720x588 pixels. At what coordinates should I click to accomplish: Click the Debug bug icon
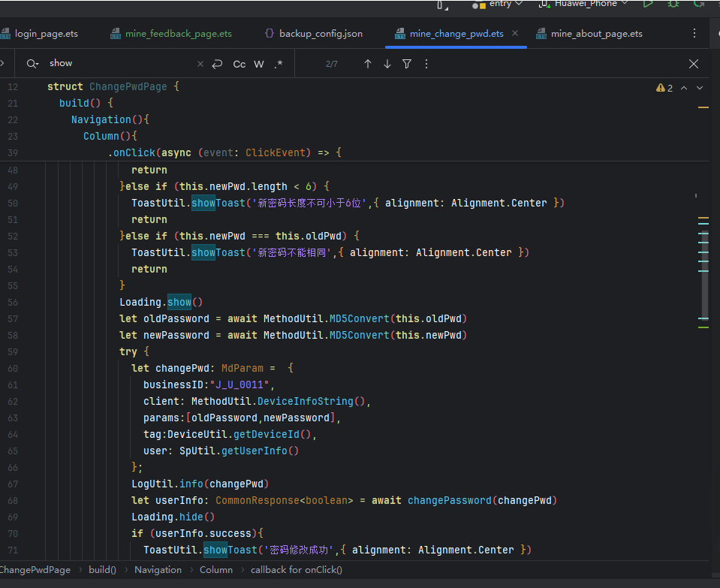click(673, 4)
